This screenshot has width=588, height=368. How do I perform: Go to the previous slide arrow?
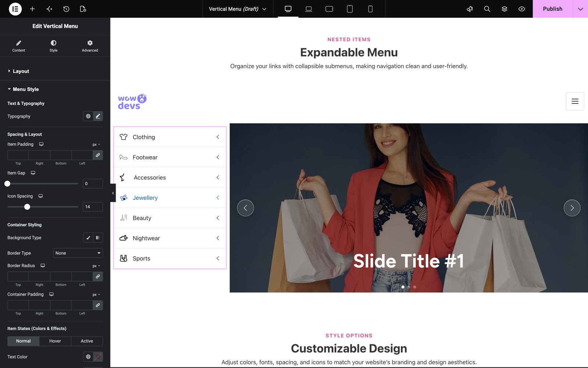click(245, 208)
